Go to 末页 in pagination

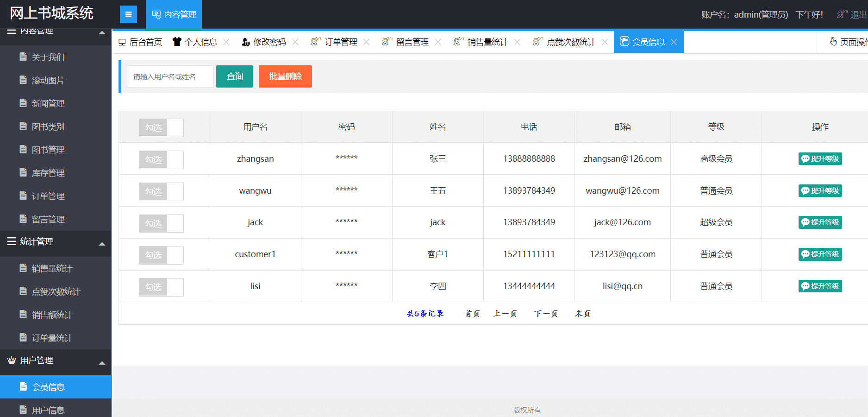pyautogui.click(x=582, y=314)
